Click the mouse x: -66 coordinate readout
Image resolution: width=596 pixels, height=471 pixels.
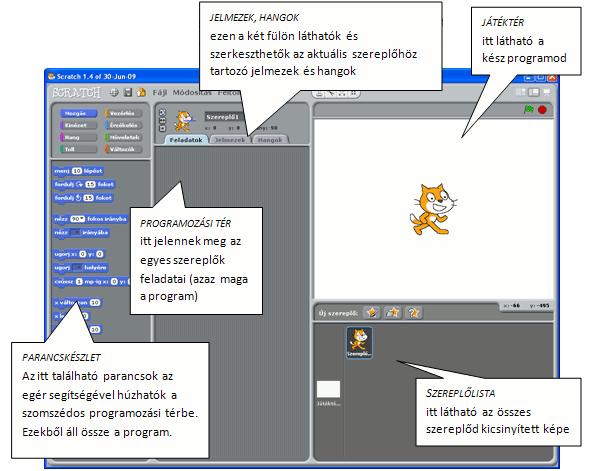[x=512, y=306]
